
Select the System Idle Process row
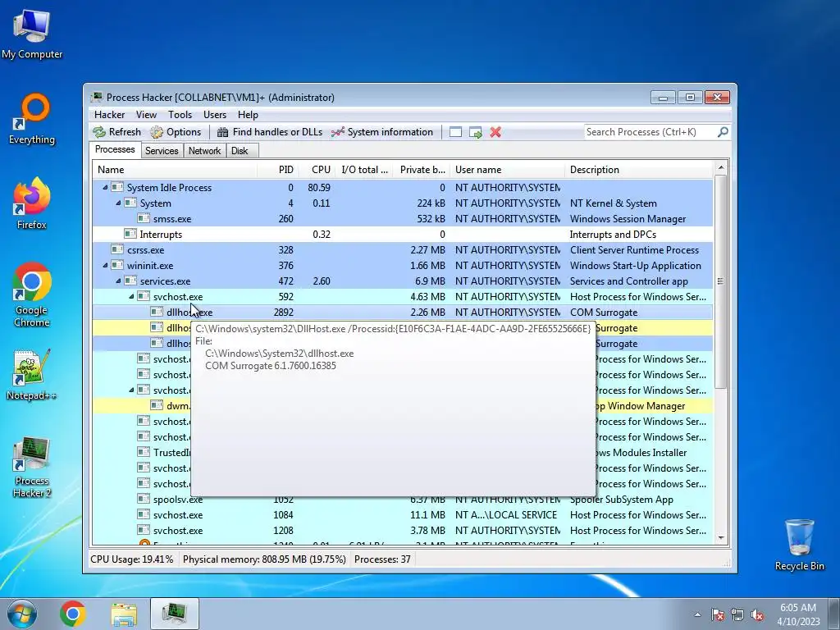[x=403, y=188]
